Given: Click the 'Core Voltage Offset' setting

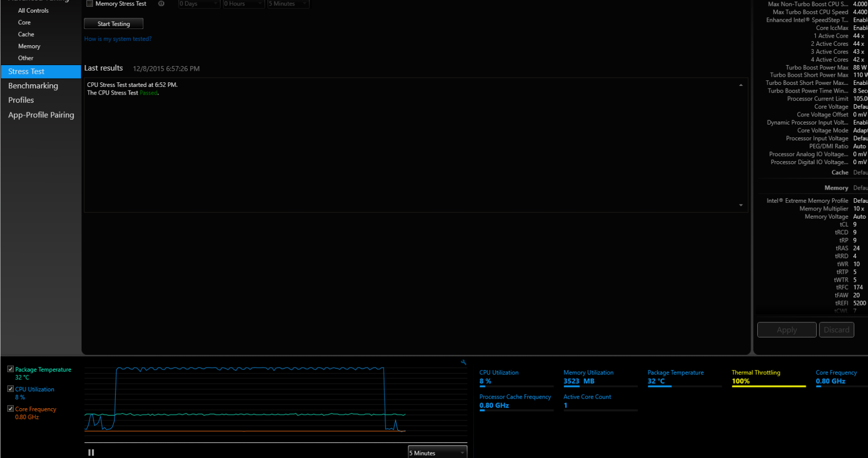Looking at the screenshot, I should tap(832, 115).
